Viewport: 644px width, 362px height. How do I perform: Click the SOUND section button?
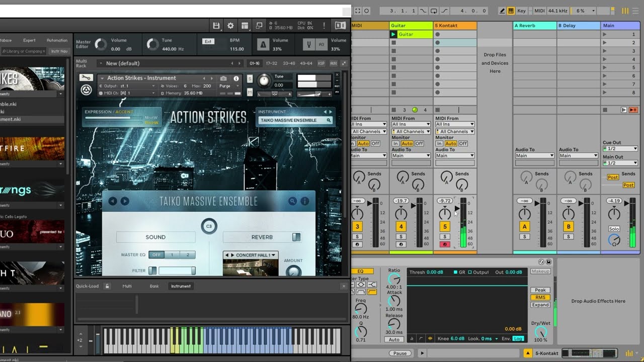click(x=155, y=237)
